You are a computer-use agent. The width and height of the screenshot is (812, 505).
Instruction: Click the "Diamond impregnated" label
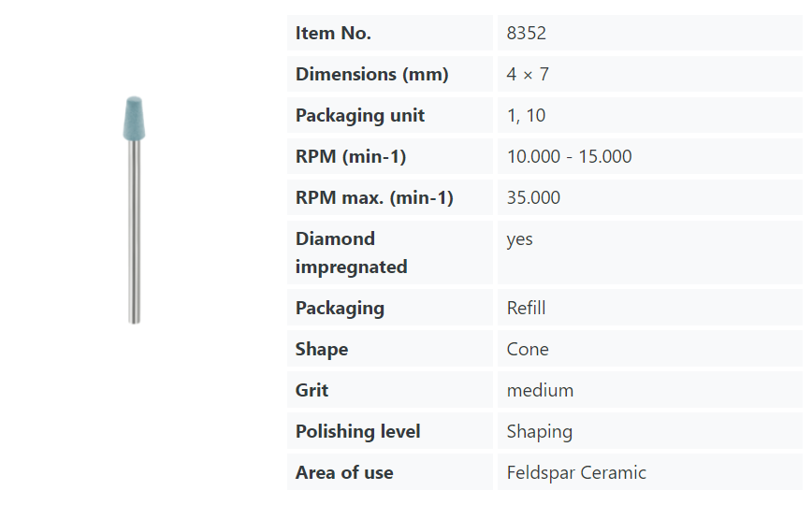coord(351,252)
